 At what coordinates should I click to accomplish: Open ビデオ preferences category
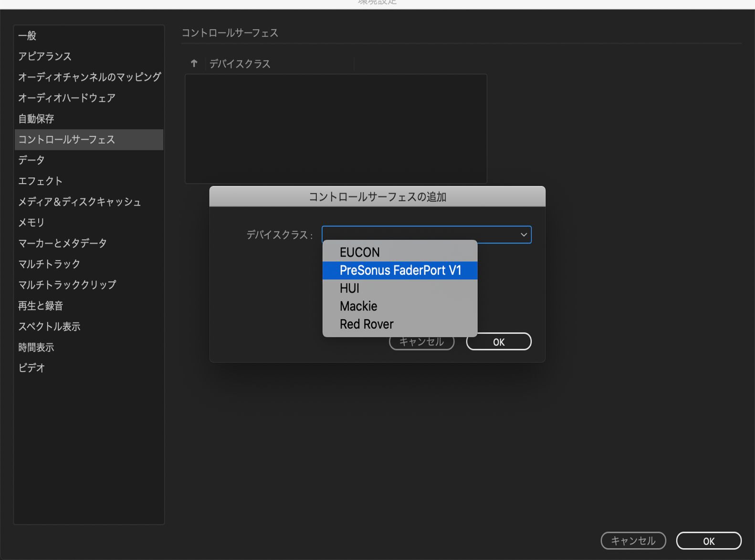[89, 368]
